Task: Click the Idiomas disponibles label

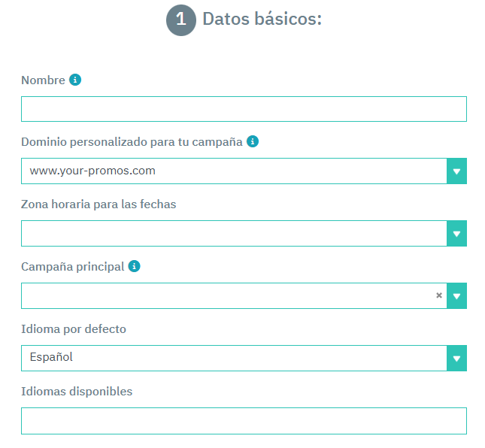Action: pyautogui.click(x=77, y=392)
